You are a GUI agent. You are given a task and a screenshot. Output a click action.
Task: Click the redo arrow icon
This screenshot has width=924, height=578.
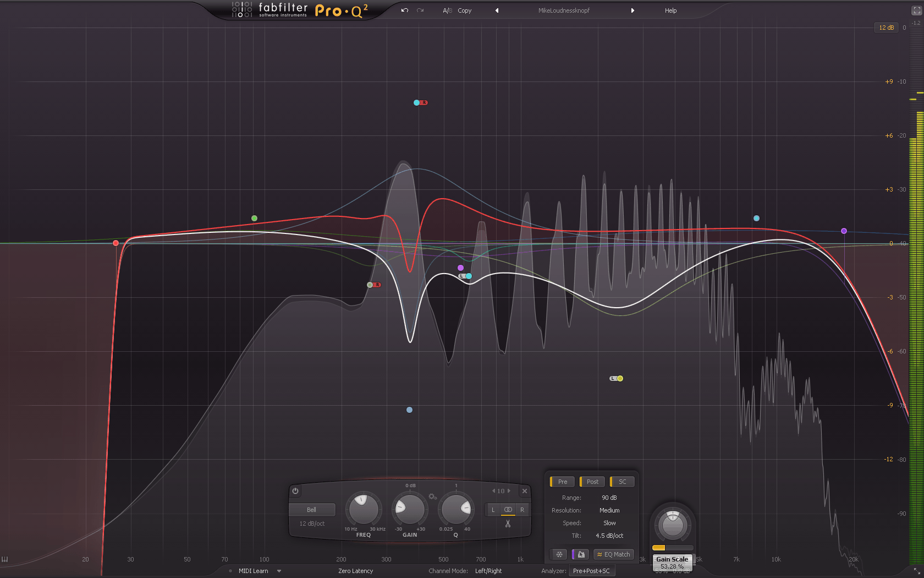point(420,10)
